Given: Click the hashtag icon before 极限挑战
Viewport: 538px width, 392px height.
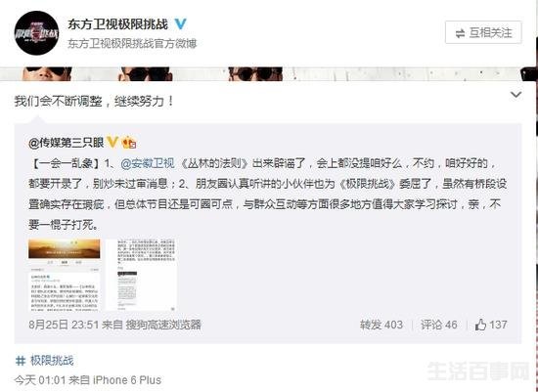Looking at the screenshot, I should [x=21, y=361].
